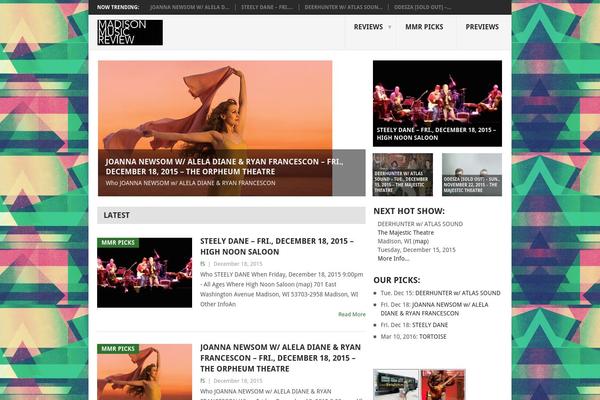Open the bus photo thumbnail in sidebar
This screenshot has width=600, height=400.
pos(396,385)
